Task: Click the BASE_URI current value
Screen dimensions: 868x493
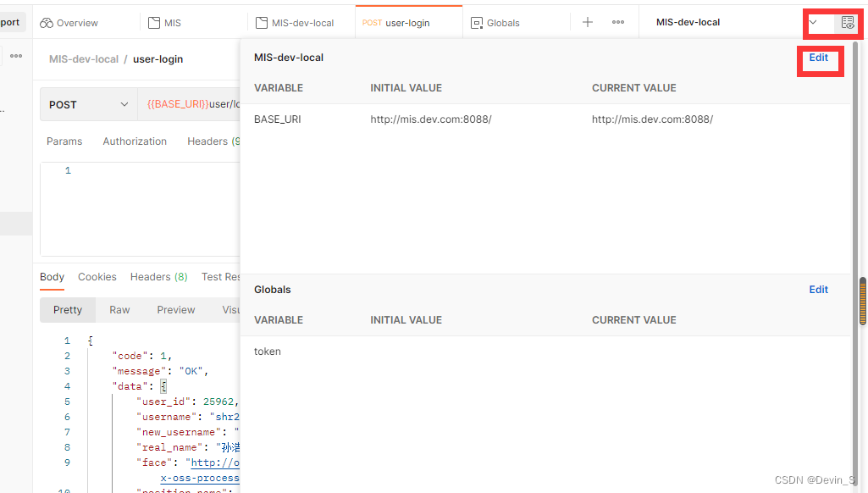Action: coord(652,119)
